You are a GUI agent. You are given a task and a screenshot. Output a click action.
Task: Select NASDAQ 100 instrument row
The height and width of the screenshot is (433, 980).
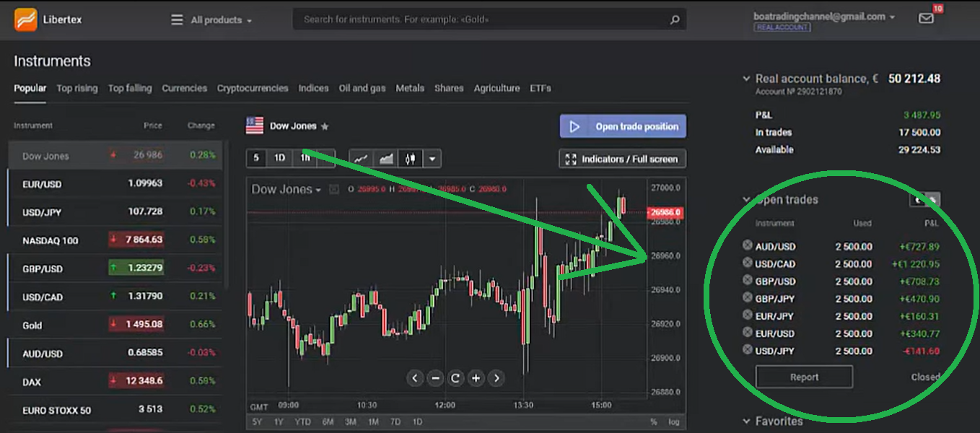coord(115,240)
